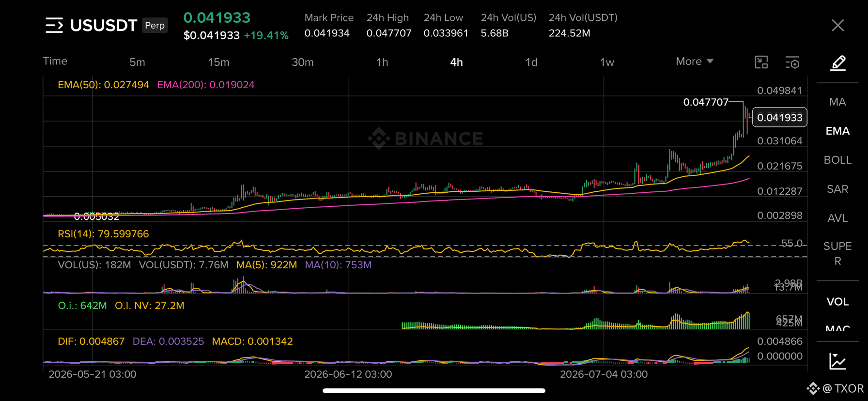868x401 pixels.
Task: Select the 5m timeframe
Action: (137, 62)
